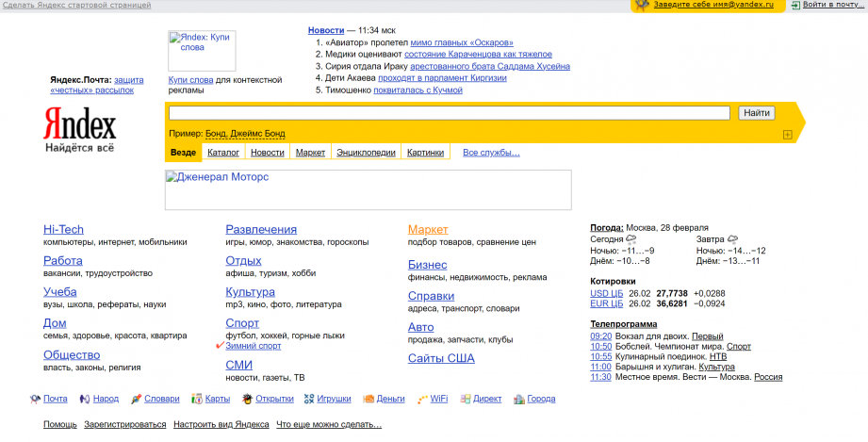Open the Сайты США link
Viewport: 868px width, 442px height.
[441, 358]
